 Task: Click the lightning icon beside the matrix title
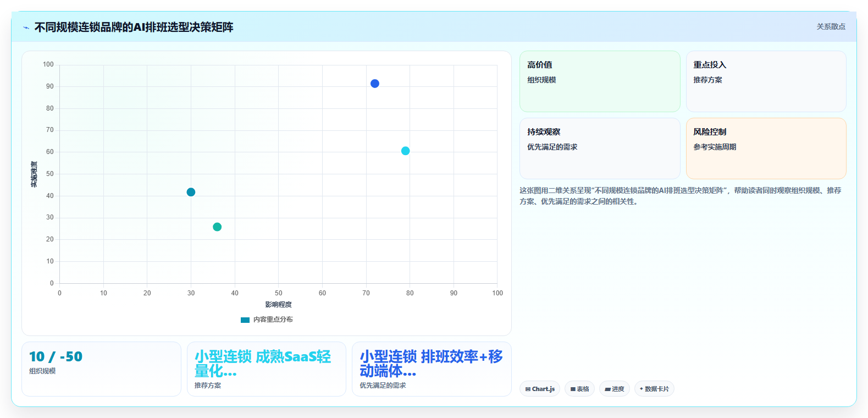tap(26, 28)
